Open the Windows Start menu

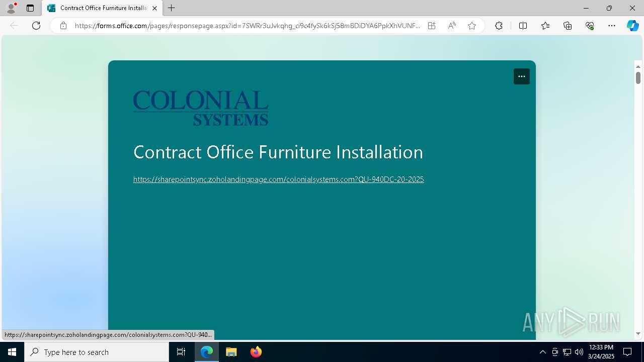12,352
